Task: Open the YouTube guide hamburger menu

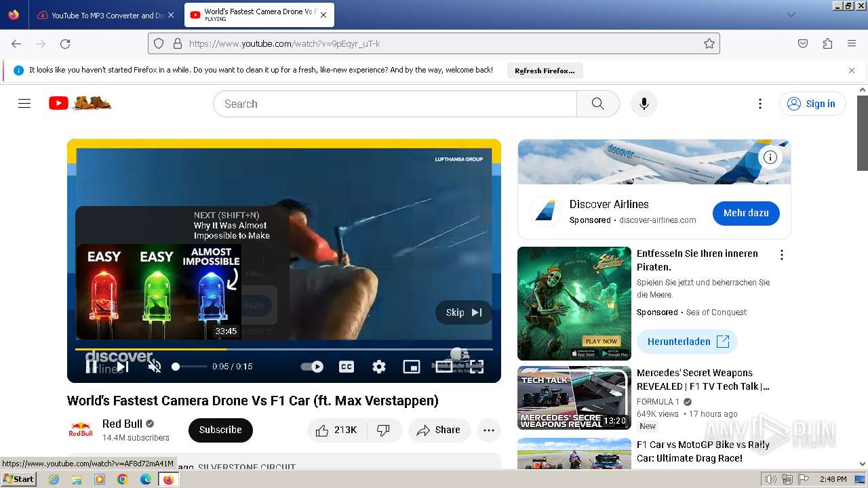Action: click(x=24, y=104)
